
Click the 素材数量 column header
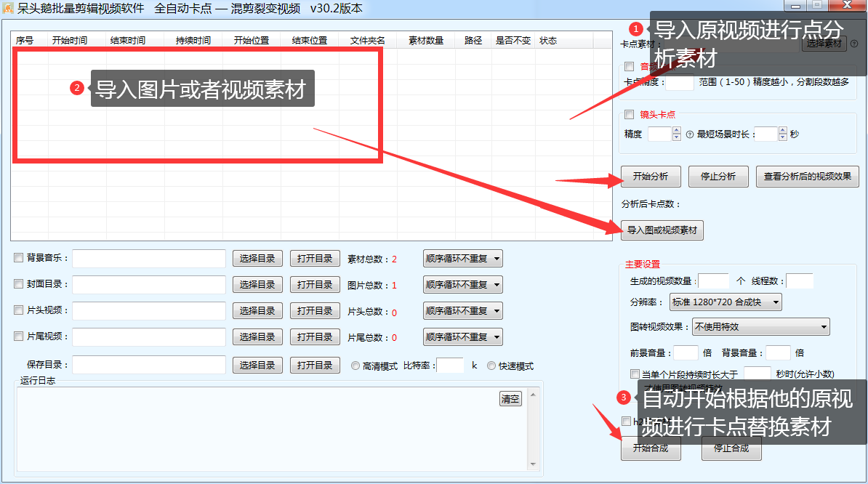426,41
